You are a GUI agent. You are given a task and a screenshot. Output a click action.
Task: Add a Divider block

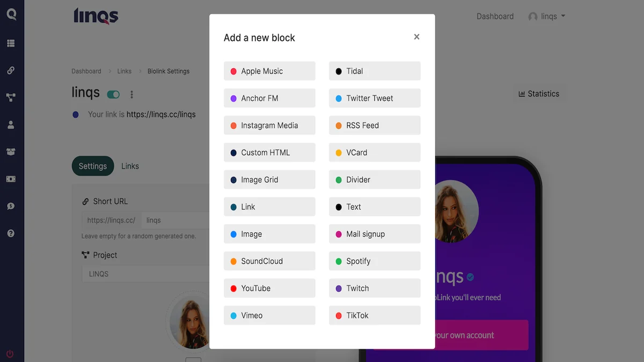[x=375, y=180]
